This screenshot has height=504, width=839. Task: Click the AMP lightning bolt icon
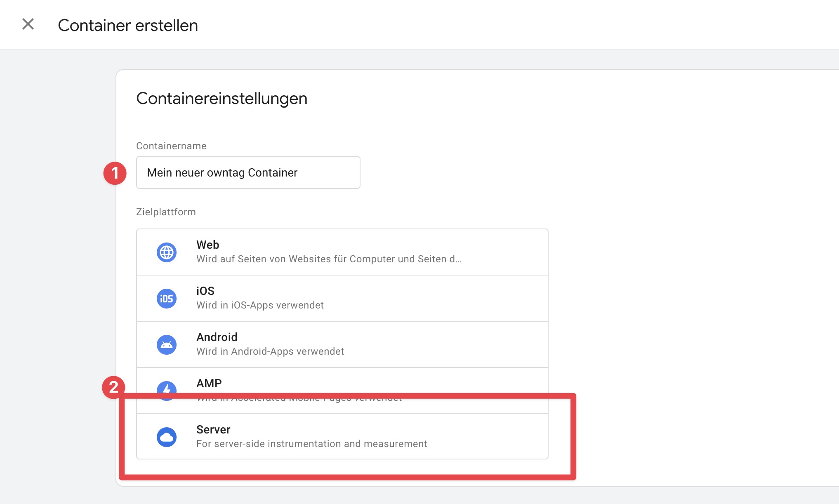tap(167, 388)
